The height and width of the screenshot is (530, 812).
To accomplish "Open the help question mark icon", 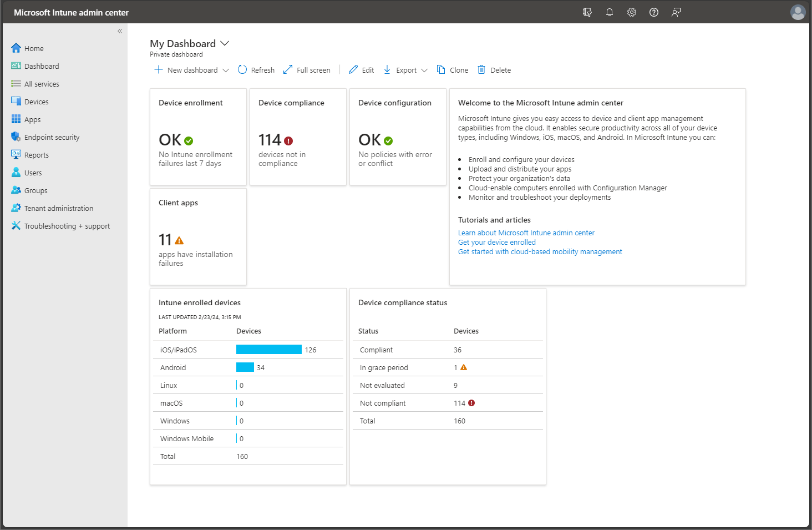I will tap(653, 12).
